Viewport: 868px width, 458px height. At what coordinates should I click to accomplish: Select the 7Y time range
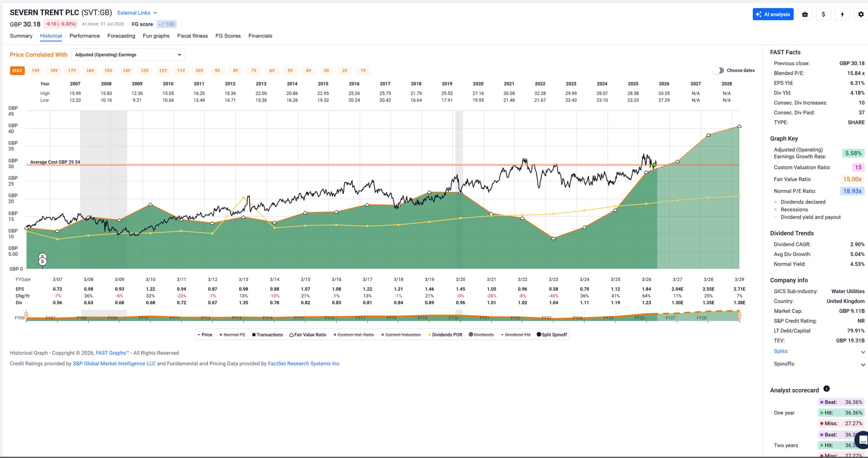pos(254,70)
